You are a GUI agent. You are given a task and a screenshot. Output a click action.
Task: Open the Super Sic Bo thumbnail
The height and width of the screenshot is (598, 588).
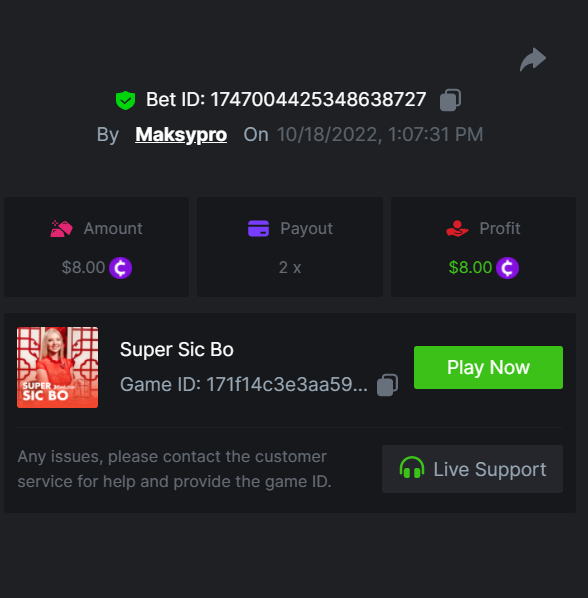tap(58, 367)
